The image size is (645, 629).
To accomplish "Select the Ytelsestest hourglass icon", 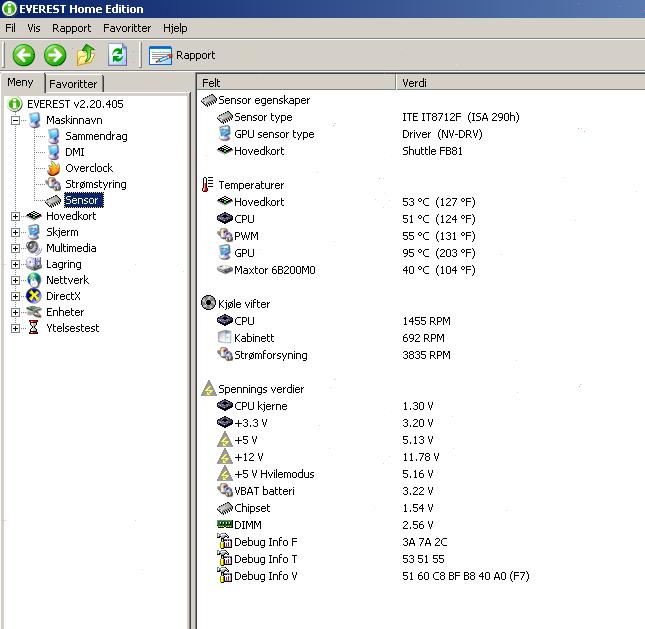I will 34,328.
